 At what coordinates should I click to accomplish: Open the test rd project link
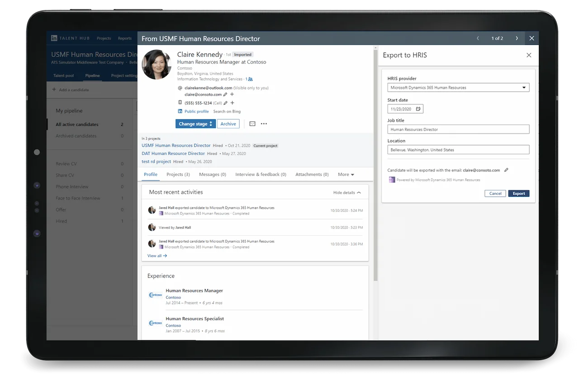click(x=156, y=162)
